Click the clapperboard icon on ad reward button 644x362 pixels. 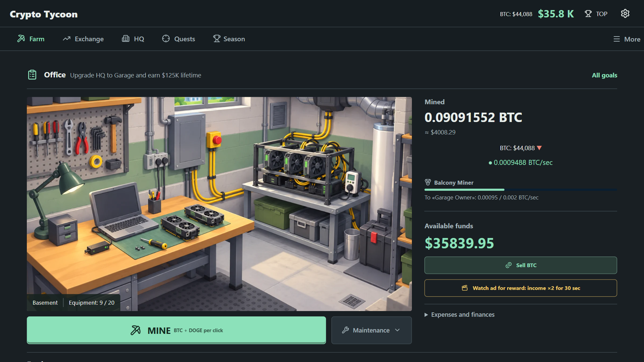(465, 288)
